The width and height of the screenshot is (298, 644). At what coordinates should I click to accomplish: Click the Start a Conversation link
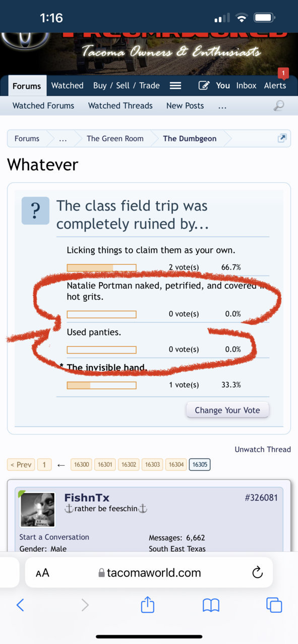click(54, 537)
